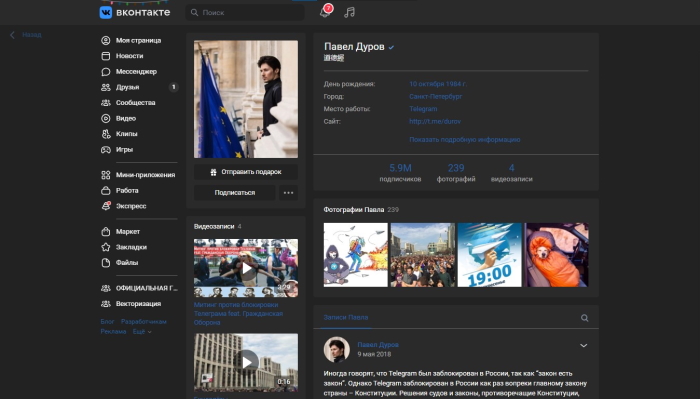Open the http://t.me/durov site link
The image size is (700, 399).
[x=435, y=121]
